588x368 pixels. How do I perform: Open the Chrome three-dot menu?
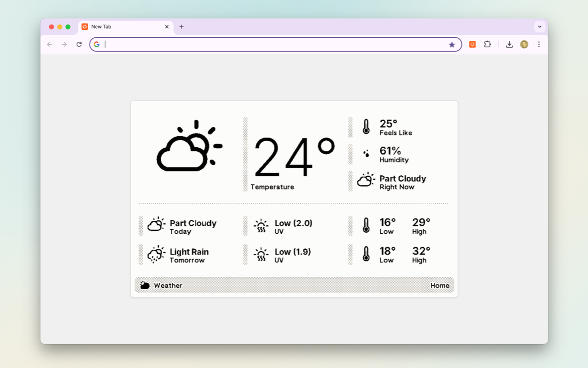click(x=539, y=44)
